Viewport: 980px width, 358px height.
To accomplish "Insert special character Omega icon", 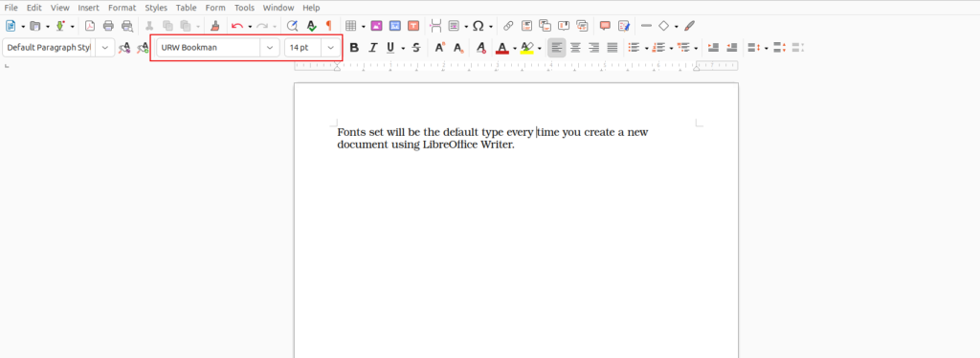I will point(479,26).
